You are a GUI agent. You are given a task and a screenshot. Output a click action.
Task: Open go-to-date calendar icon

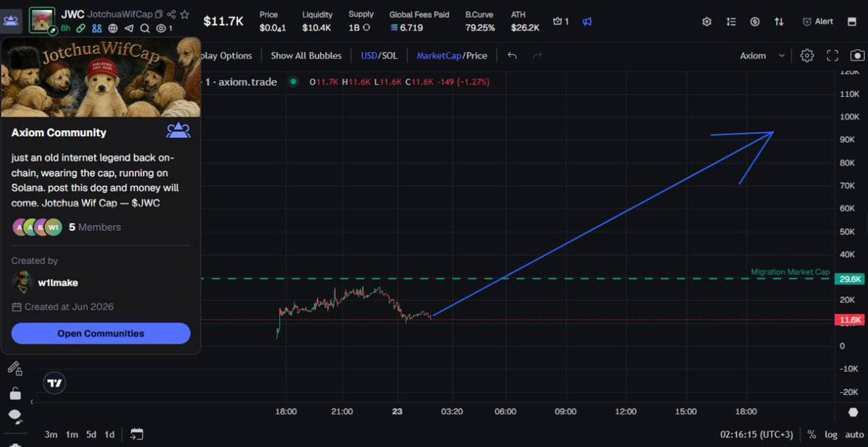[x=137, y=435]
